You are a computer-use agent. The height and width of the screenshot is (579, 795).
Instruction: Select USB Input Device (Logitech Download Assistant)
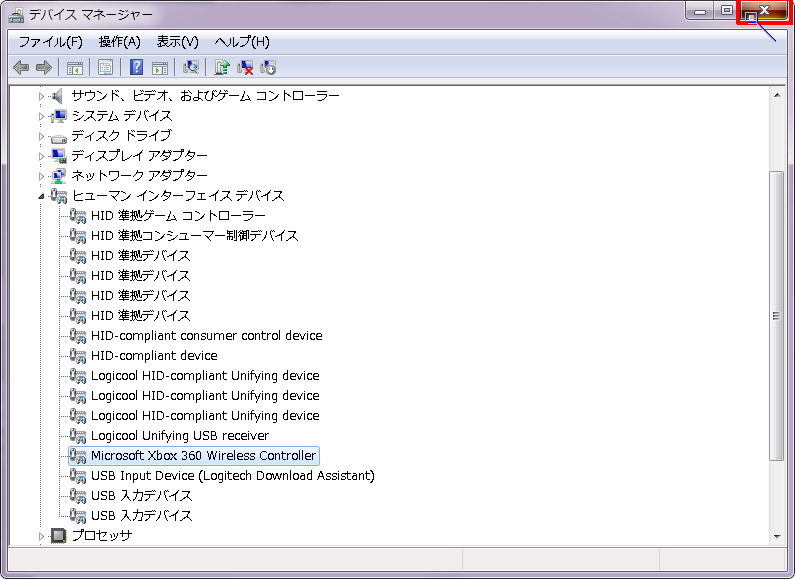(x=233, y=476)
